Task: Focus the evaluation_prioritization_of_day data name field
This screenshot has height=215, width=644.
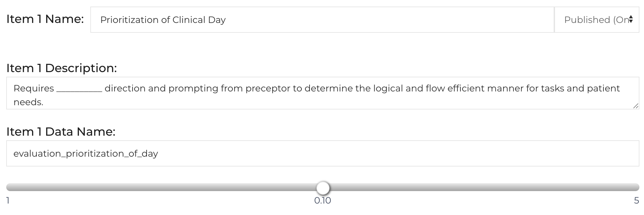Action: tap(322, 153)
